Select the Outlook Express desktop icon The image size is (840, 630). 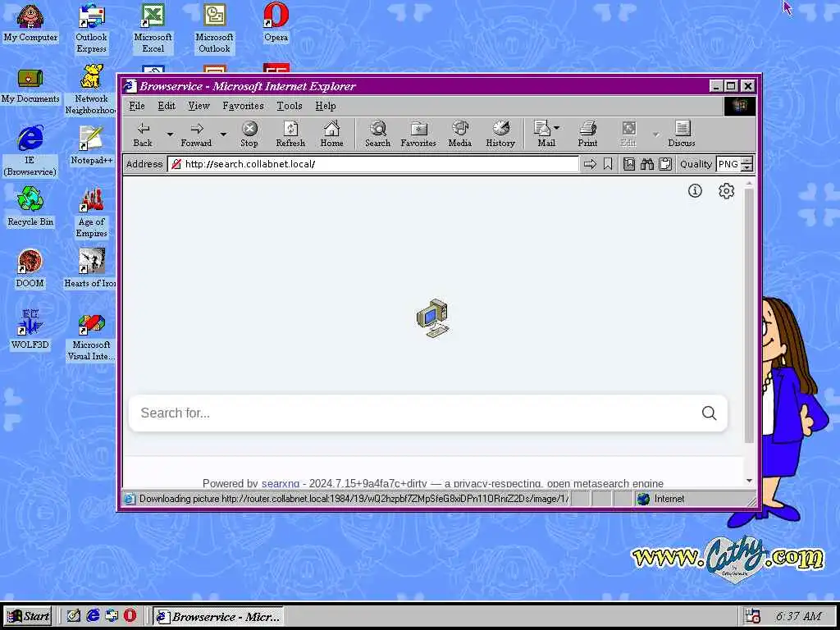coord(92,28)
